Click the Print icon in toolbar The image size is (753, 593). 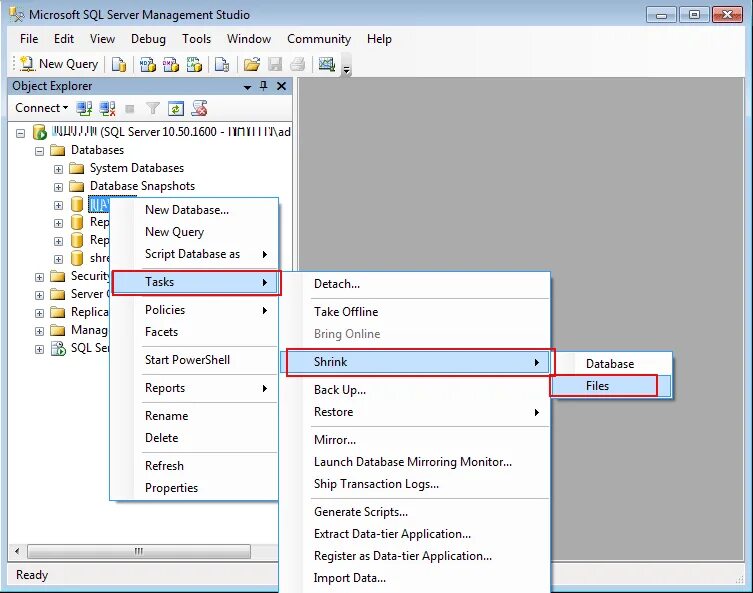click(297, 64)
